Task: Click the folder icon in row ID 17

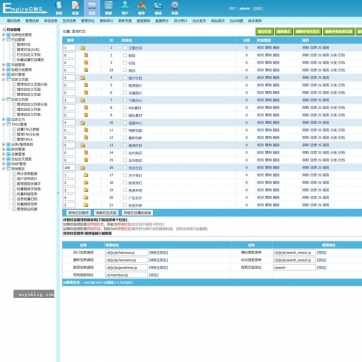Action: click(x=86, y=175)
